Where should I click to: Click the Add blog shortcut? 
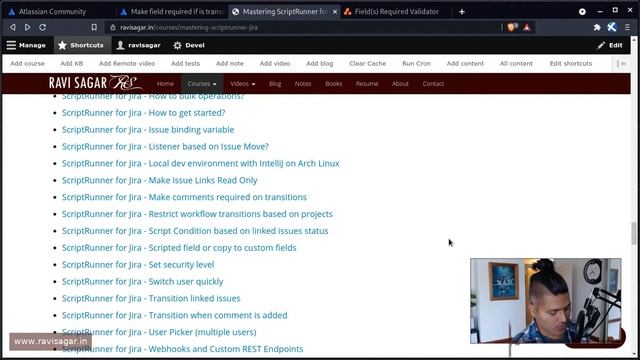click(320, 64)
